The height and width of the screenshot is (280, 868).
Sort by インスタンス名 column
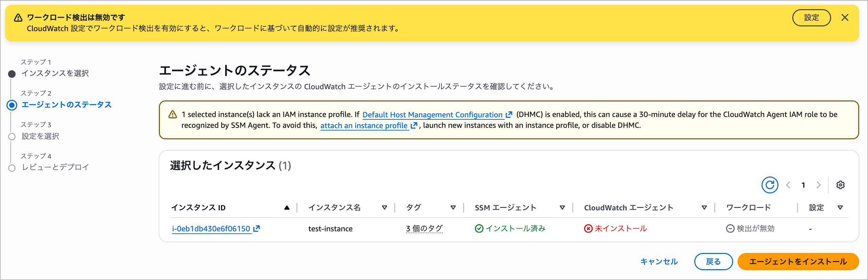(384, 208)
